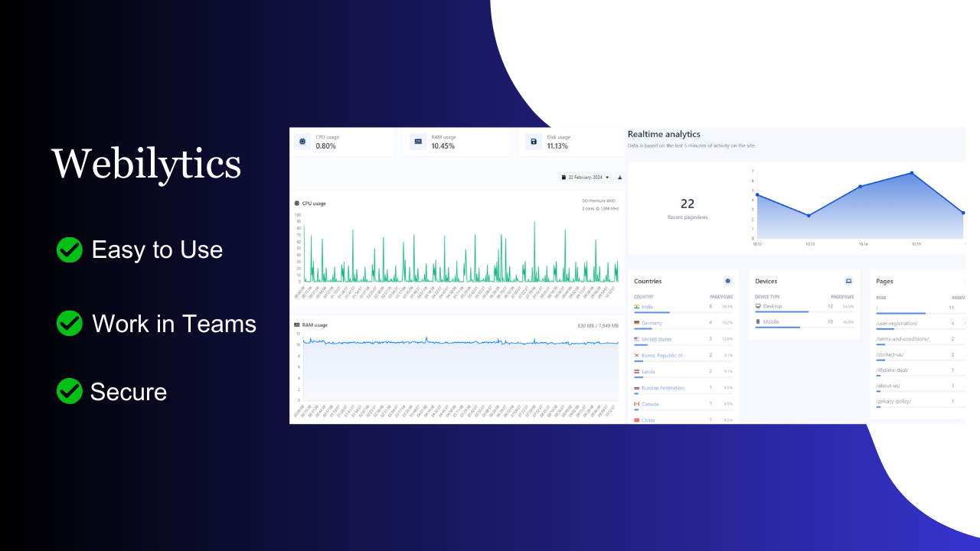Click the Devices card title
This screenshot has width=980, height=551.
(766, 281)
